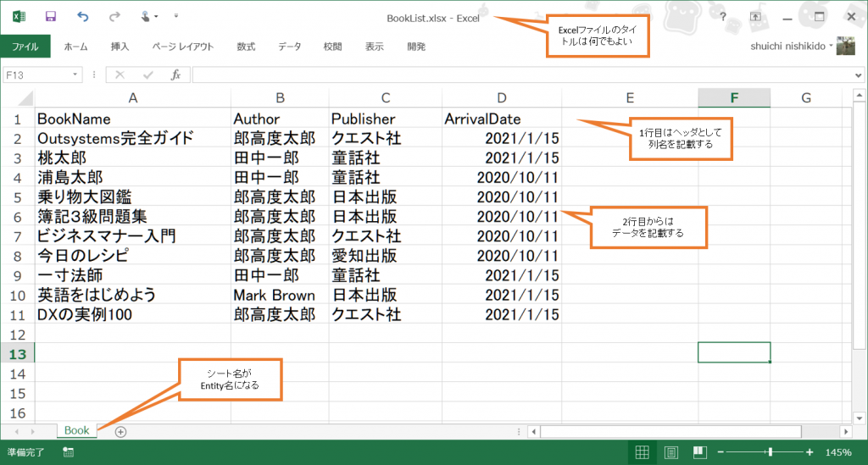Switch to Page Layout view
This screenshot has height=465, width=868.
click(x=670, y=452)
